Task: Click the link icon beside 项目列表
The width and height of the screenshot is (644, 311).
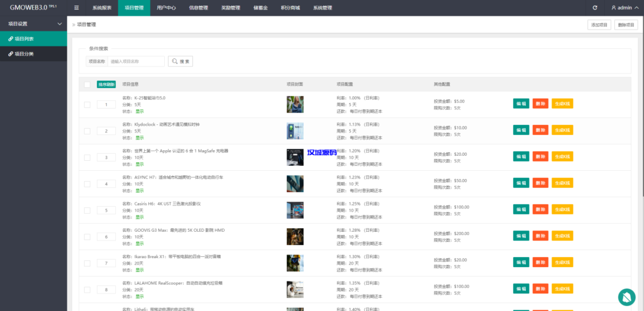Action: tap(11, 39)
